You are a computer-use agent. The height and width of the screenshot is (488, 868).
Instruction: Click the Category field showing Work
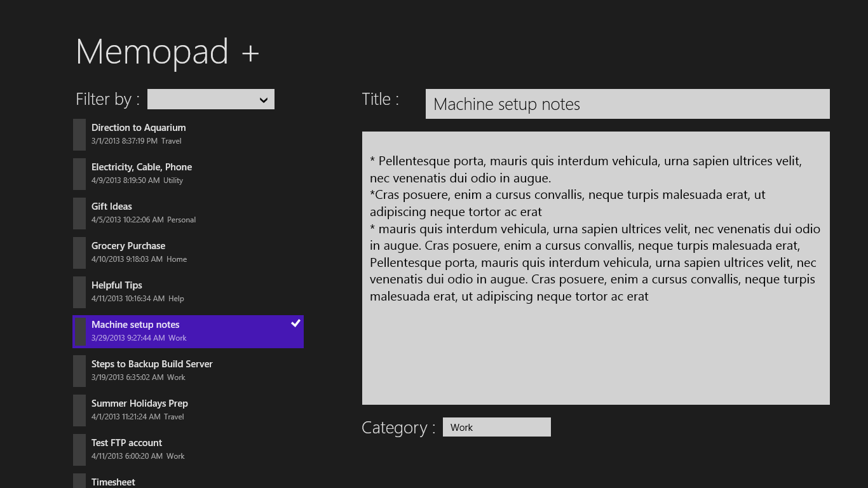coord(496,428)
